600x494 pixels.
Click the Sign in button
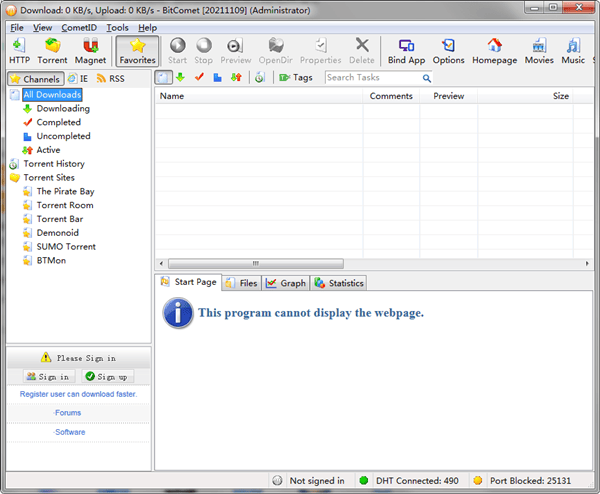click(47, 377)
